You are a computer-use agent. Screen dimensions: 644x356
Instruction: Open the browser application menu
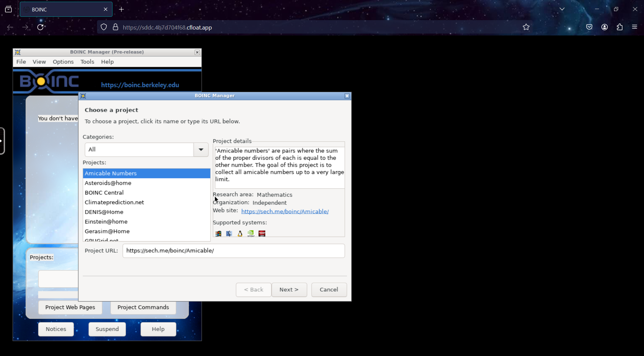[x=635, y=27]
